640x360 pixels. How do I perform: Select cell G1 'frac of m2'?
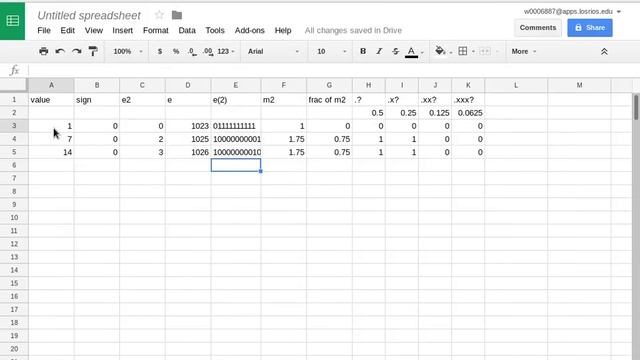[329, 100]
